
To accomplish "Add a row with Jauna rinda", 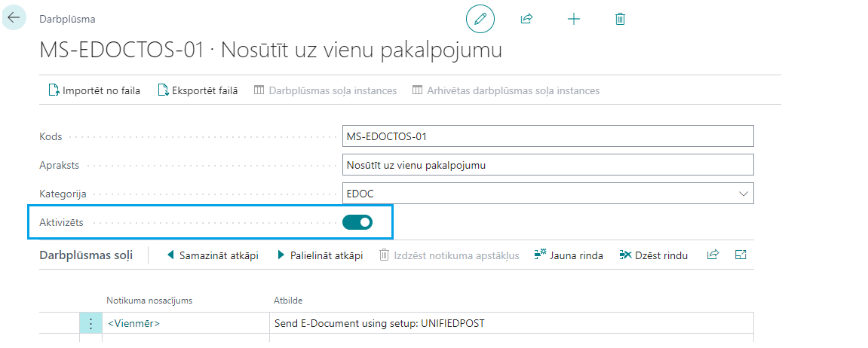I will 569,255.
